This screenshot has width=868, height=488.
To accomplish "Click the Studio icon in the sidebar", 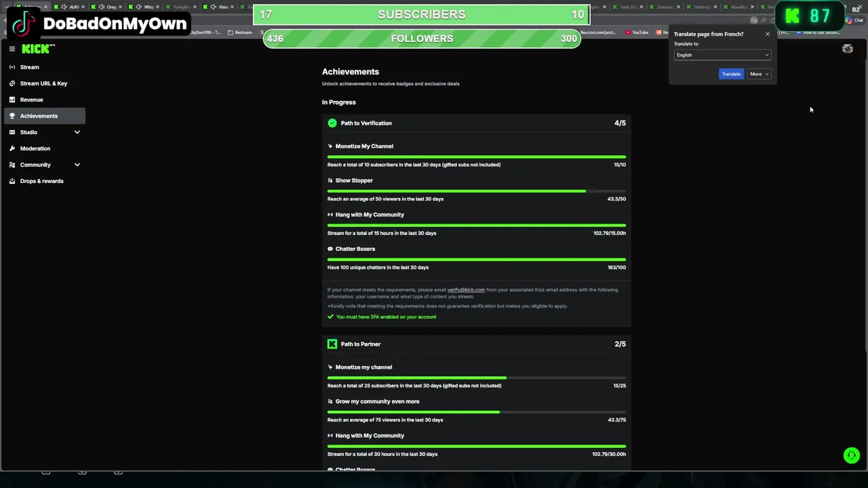I will point(12,132).
